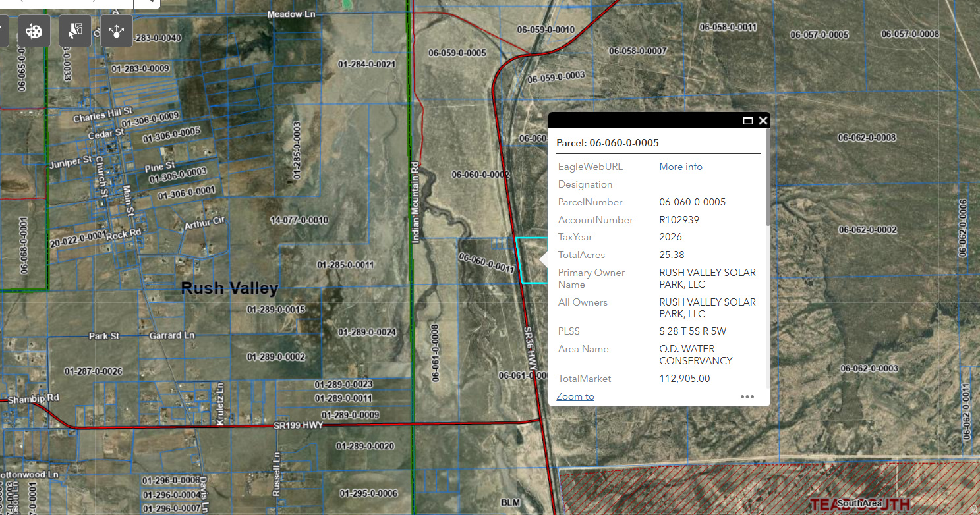Click parcel label 01-289-0-0023
The image size is (980, 515).
[x=343, y=384]
